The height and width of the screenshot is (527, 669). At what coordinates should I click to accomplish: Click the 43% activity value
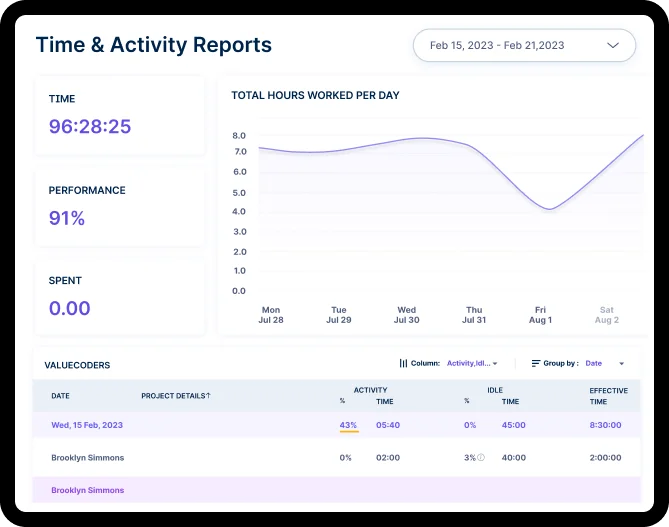coord(348,425)
